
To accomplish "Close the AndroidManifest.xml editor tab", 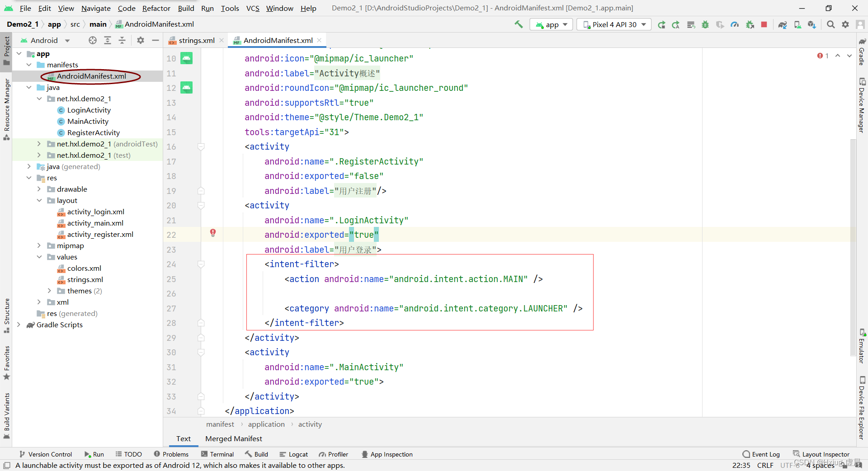I will 320,40.
